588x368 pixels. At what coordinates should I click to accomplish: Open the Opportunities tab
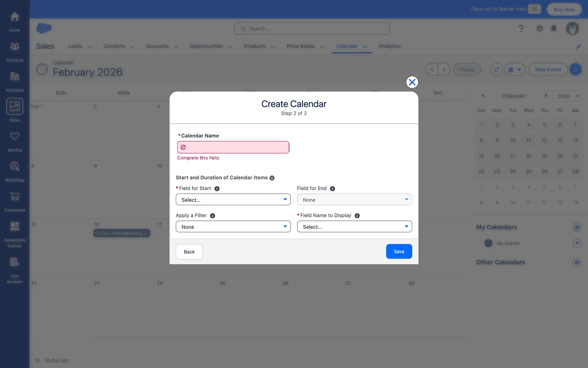[x=206, y=46]
